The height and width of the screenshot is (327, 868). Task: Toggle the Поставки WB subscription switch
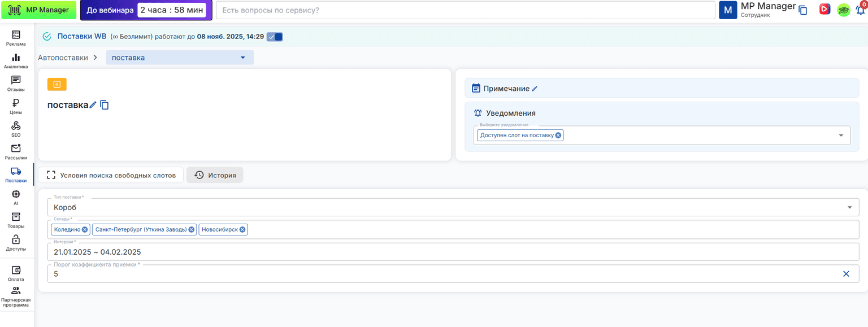tap(275, 37)
